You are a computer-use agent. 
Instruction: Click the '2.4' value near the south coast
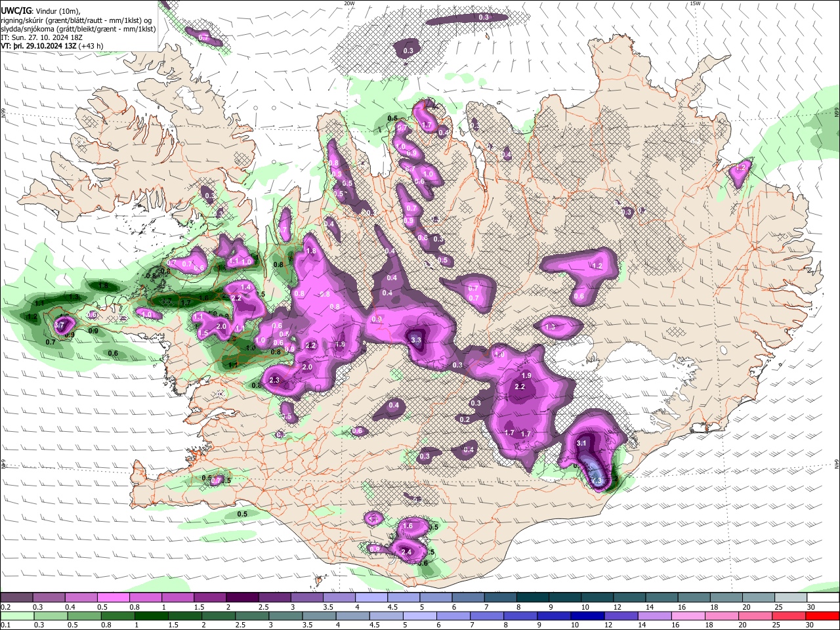[406, 552]
